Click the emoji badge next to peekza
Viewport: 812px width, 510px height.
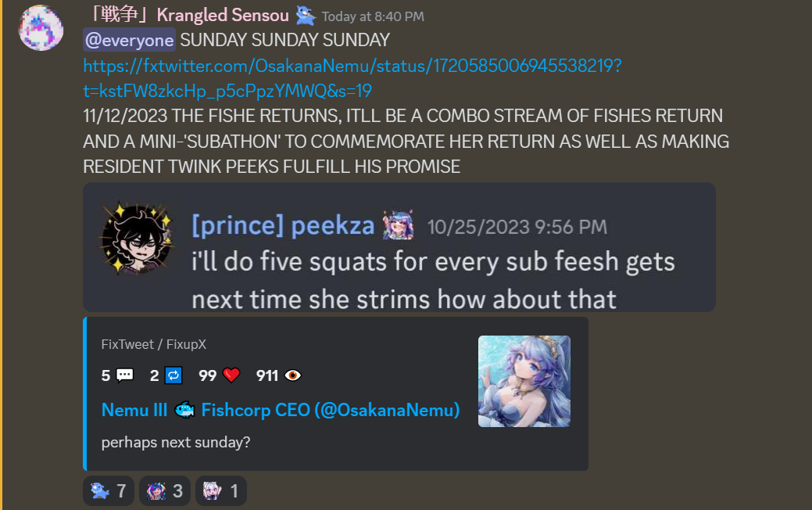(x=399, y=225)
